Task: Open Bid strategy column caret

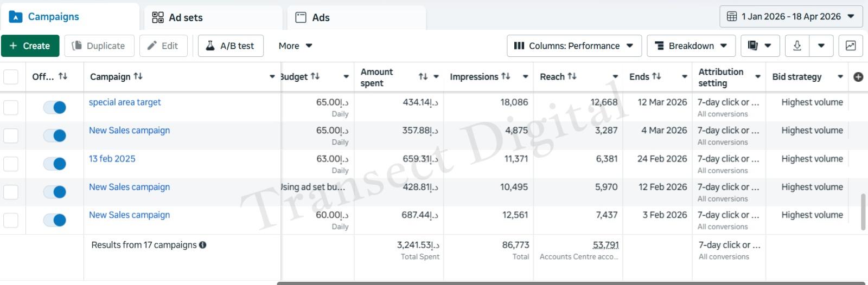Action: coord(840,77)
